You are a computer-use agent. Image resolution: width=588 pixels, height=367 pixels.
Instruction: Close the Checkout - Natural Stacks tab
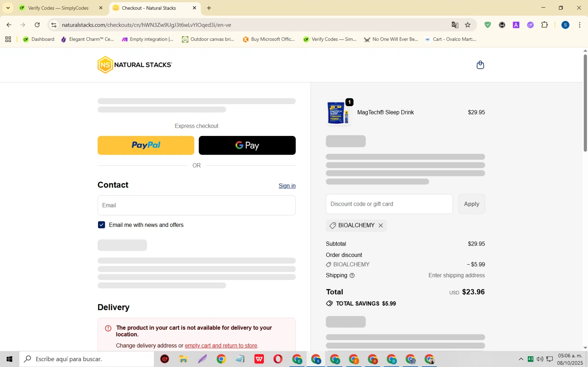194,8
